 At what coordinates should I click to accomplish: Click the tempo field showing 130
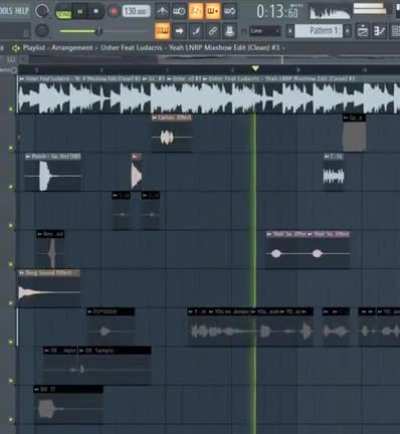click(136, 11)
